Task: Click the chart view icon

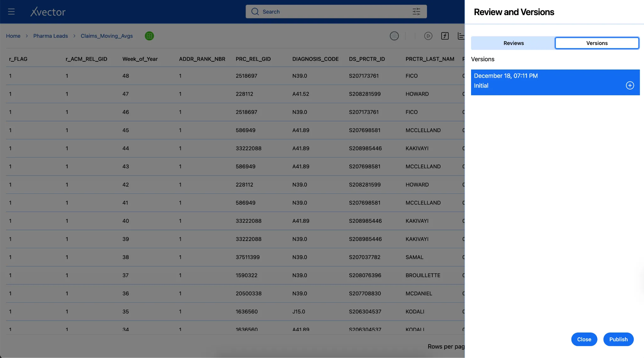Action: (461, 36)
